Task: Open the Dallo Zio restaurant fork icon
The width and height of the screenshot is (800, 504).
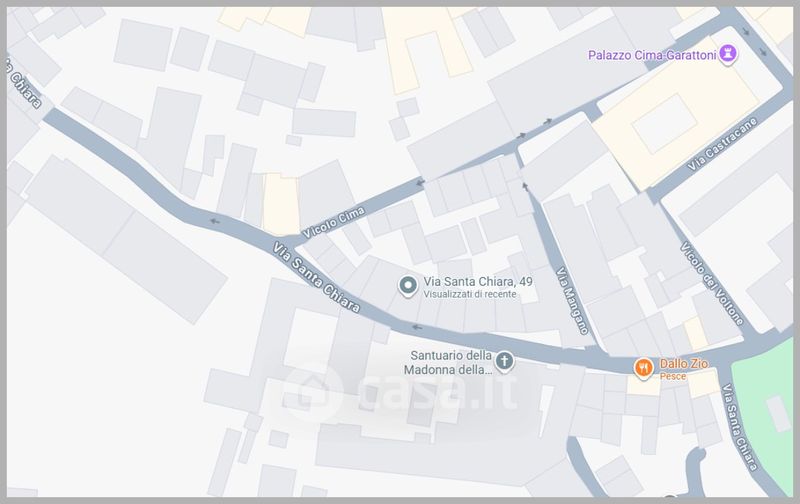Action: tap(643, 368)
